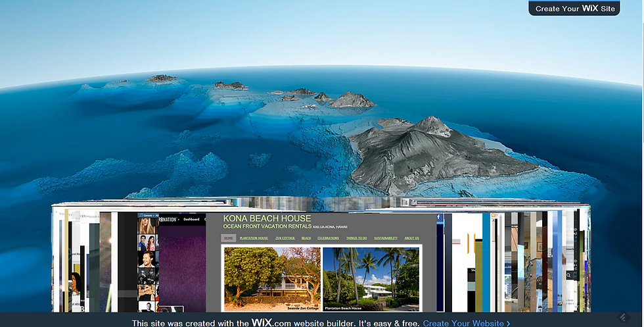Go to the BEACH menu link
This screenshot has height=327, width=644.
tap(306, 238)
